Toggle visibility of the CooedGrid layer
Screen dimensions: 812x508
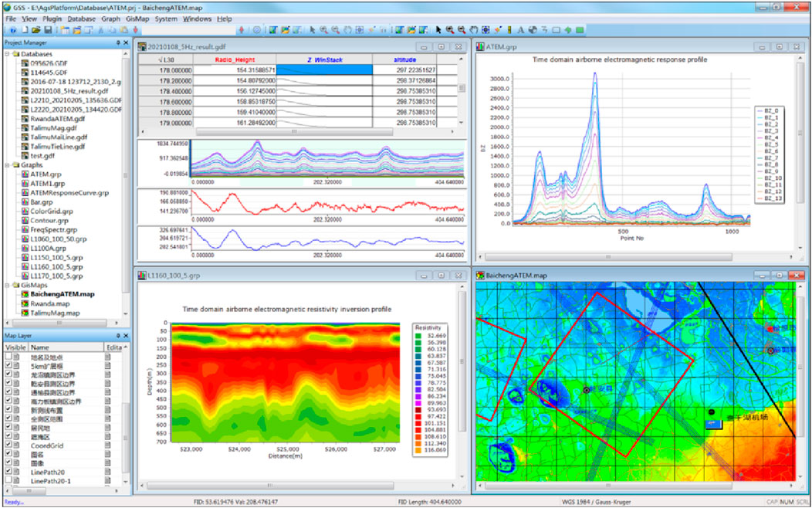coord(8,445)
